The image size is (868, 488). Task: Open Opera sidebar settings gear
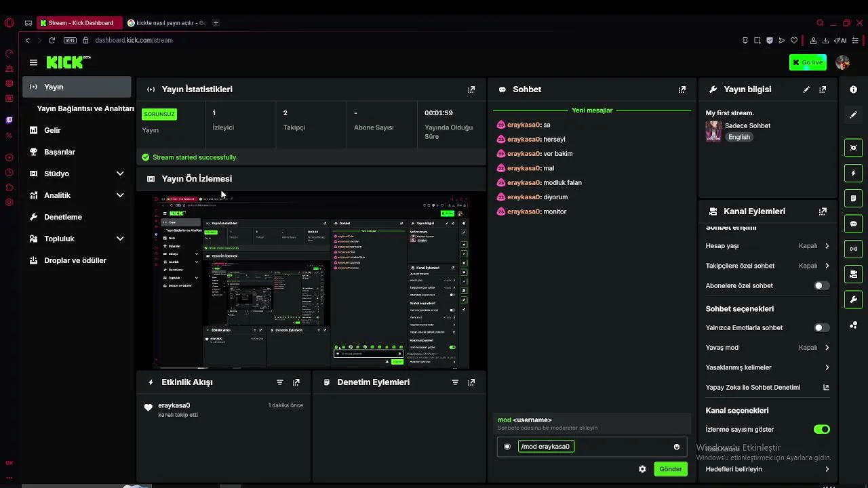9,202
